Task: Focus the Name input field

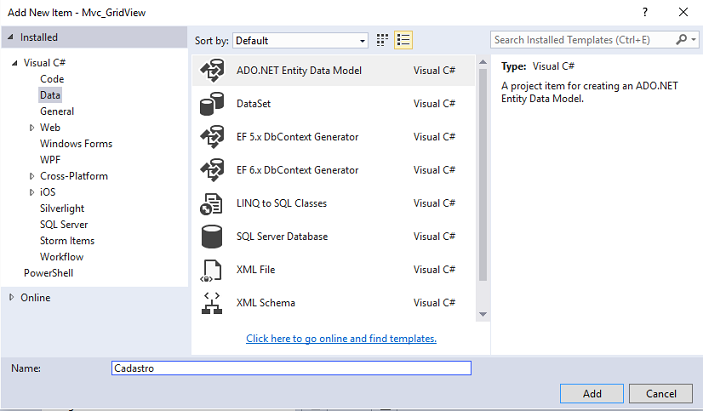Action: coord(291,368)
